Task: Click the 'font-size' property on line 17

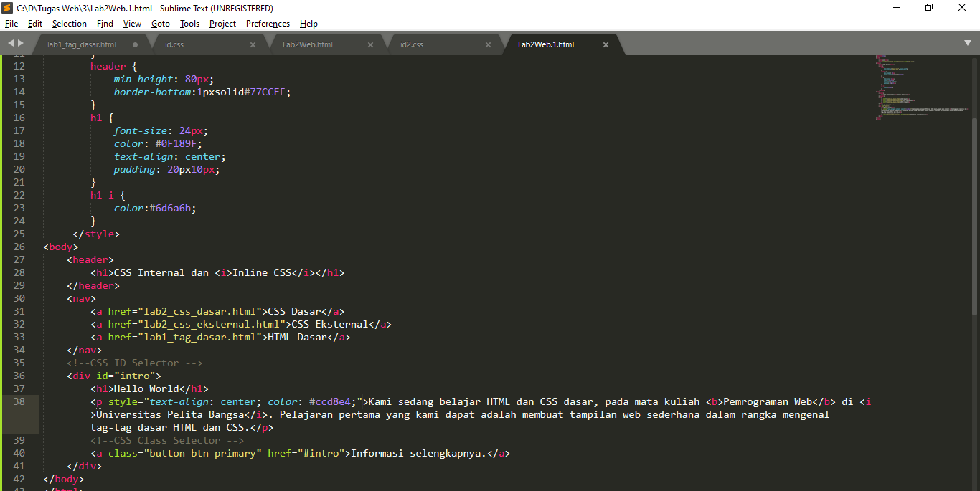Action: pos(140,130)
